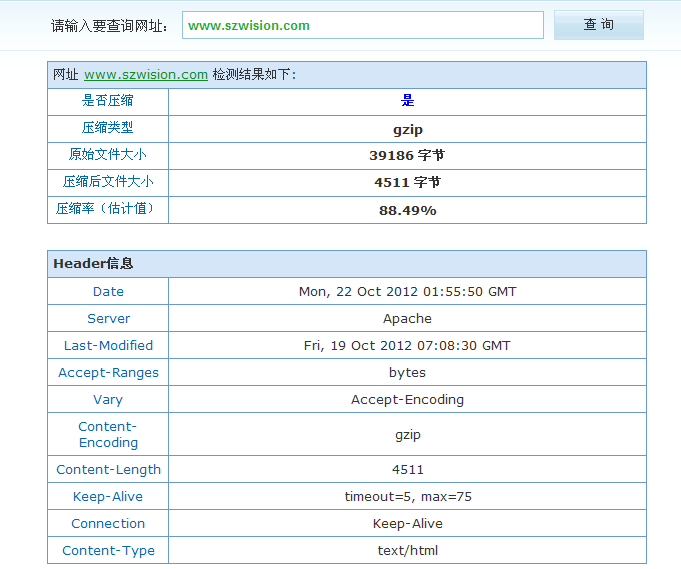The image size is (681, 569).
Task: Select the Accept-Ranges header label
Action: coord(108,373)
